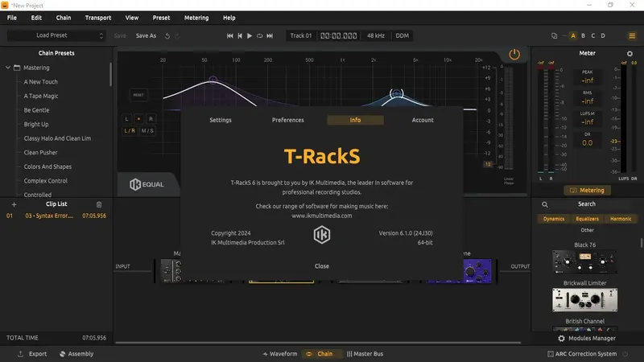Select clip 03 - Syntax Error in list
This screenshot has width=644, height=362.
pyautogui.click(x=56, y=216)
